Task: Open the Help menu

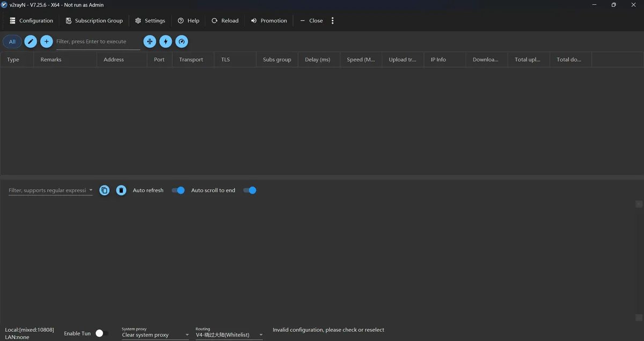Action: click(x=188, y=20)
